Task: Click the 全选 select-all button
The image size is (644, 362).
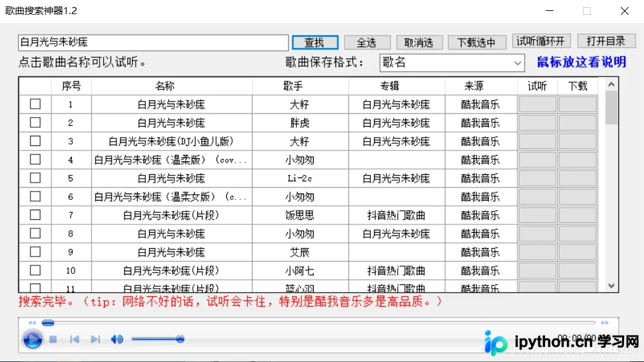Action: coord(367,42)
